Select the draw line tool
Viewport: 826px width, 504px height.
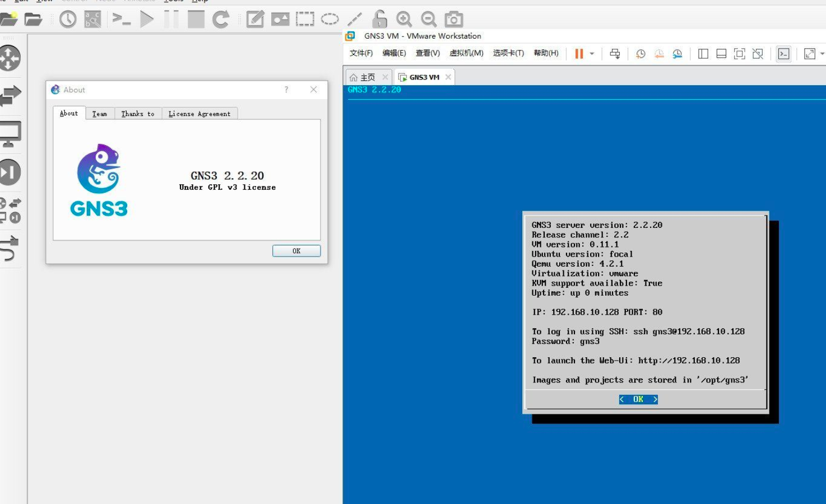point(354,20)
